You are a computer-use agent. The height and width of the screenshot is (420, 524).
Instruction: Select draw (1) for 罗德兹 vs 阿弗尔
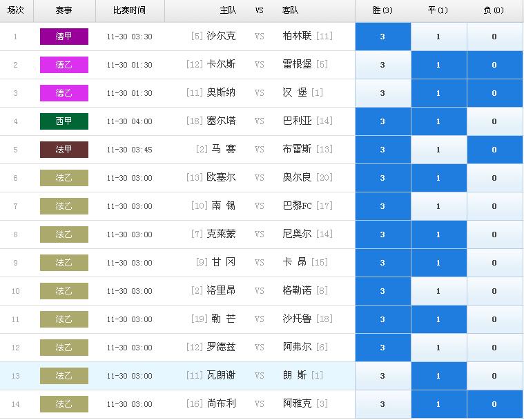[x=439, y=348]
